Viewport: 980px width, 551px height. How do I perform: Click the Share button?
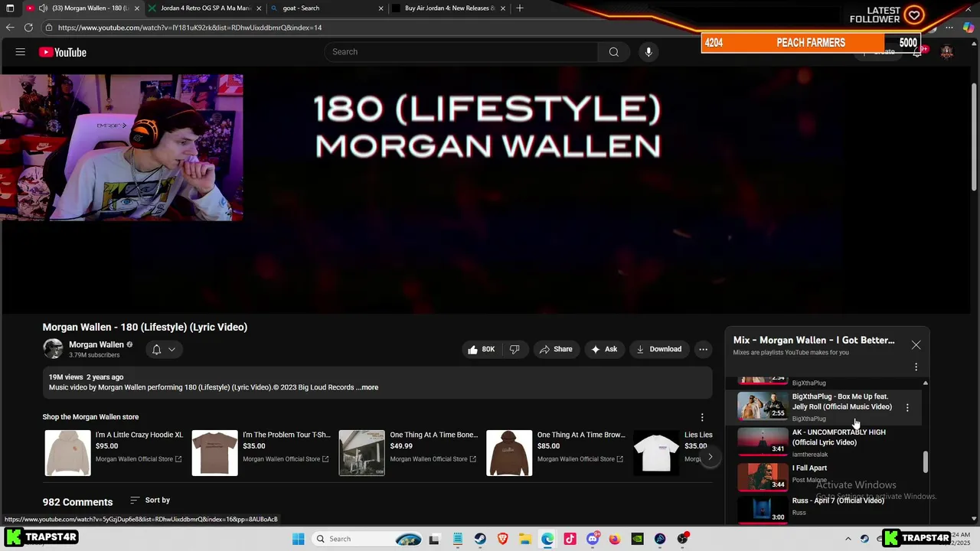(556, 349)
